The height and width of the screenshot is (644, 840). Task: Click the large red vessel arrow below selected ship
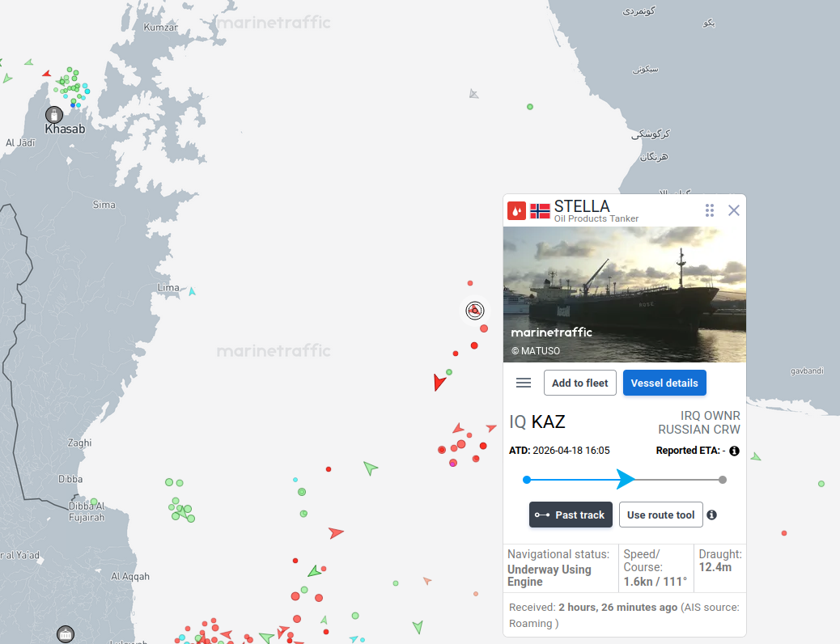[x=439, y=382]
